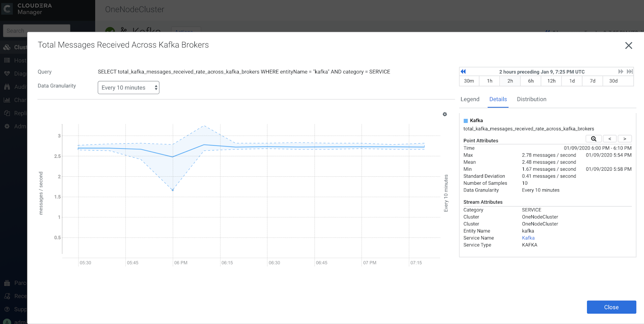Click the SELECT query text
Viewport: 644px width, 324px height.
pyautogui.click(x=244, y=72)
